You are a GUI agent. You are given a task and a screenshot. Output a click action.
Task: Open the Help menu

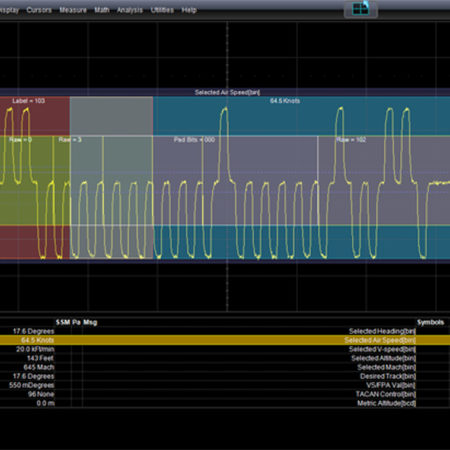coord(189,10)
